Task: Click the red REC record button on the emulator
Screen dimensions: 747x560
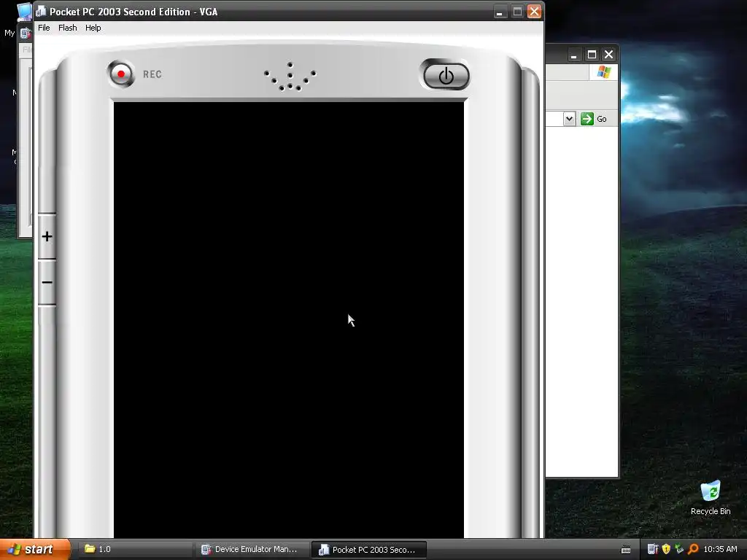Action: [121, 74]
